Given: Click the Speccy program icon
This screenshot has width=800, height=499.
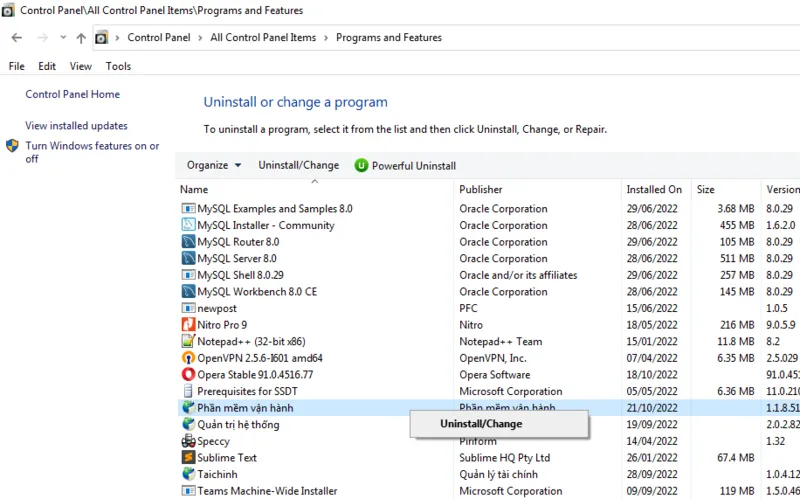Looking at the screenshot, I should coord(189,441).
